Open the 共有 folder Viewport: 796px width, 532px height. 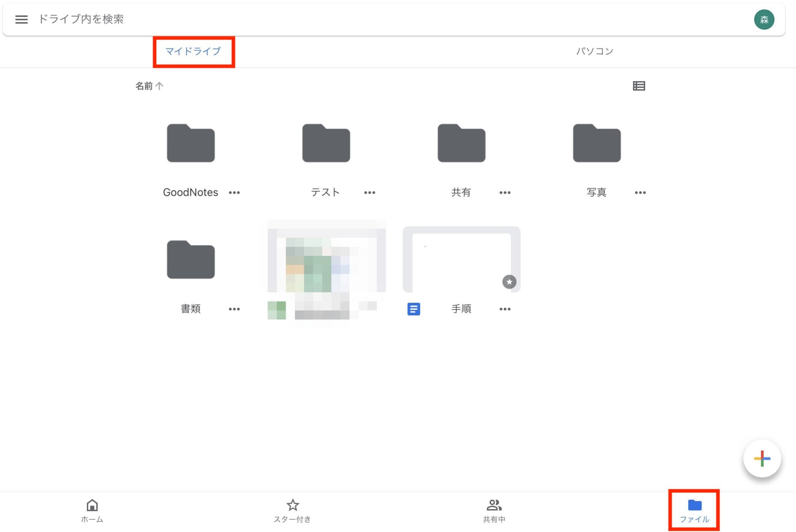point(461,143)
